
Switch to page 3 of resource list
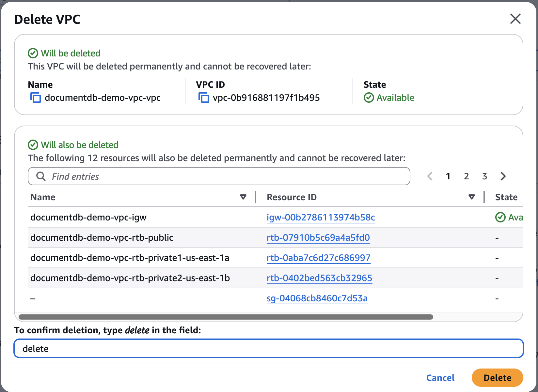click(x=485, y=176)
